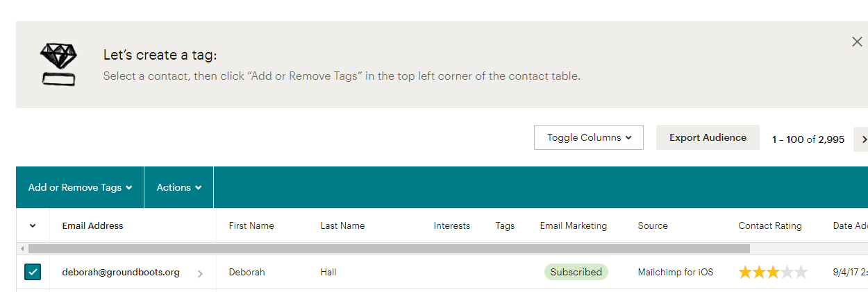This screenshot has width=868, height=292.
Task: Expand the Add or Remove Tags menu
Action: [x=80, y=187]
